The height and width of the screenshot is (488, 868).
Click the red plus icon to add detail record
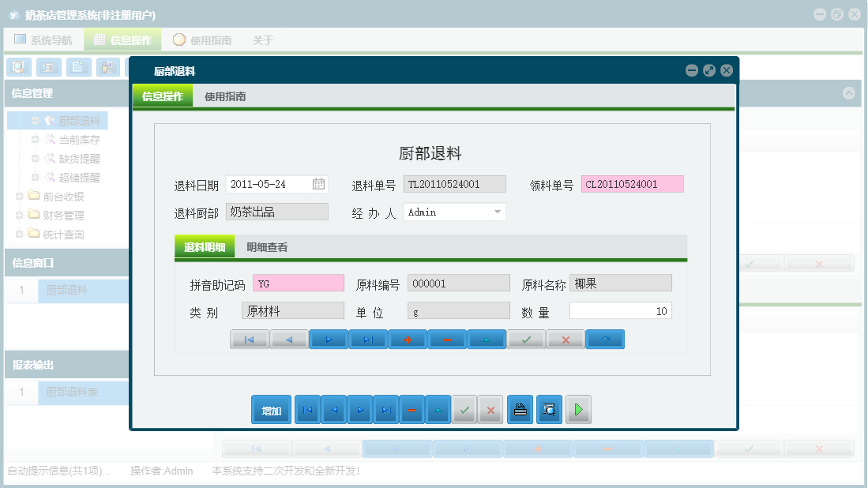[408, 339]
